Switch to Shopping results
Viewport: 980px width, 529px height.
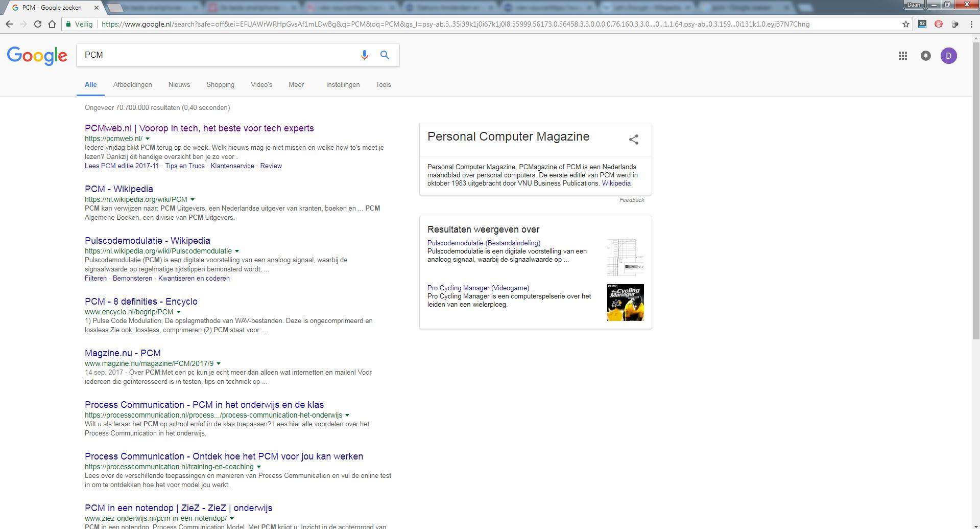[x=221, y=85]
